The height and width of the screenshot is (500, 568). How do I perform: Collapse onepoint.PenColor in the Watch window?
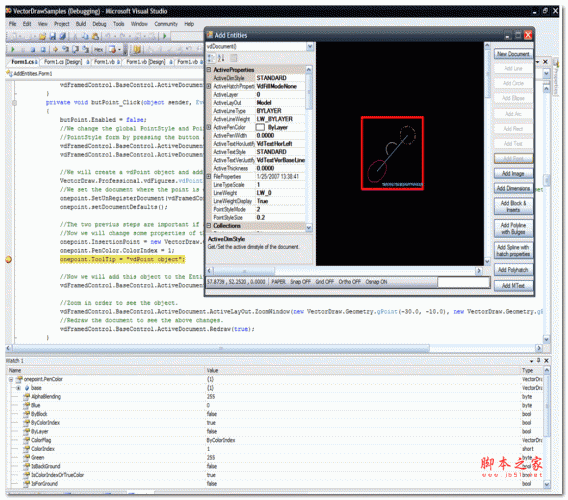pyautogui.click(x=11, y=379)
